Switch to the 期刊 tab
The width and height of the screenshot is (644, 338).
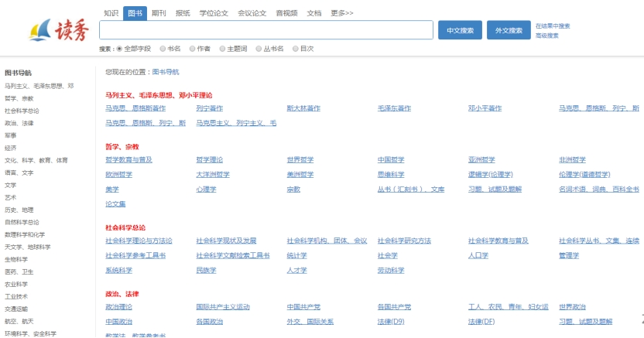click(x=159, y=13)
